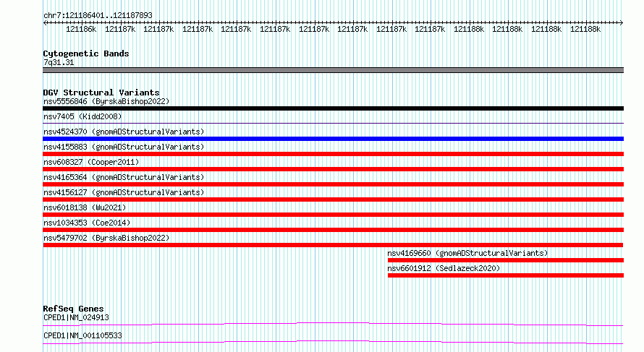Open variant nsv6601912 (Sedlazeck2020) label

[444, 268]
